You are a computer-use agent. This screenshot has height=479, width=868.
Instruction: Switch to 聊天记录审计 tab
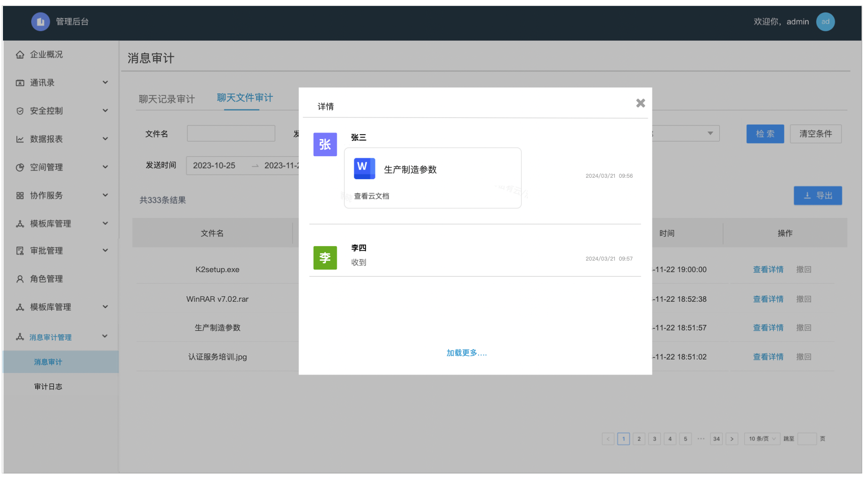(x=167, y=99)
